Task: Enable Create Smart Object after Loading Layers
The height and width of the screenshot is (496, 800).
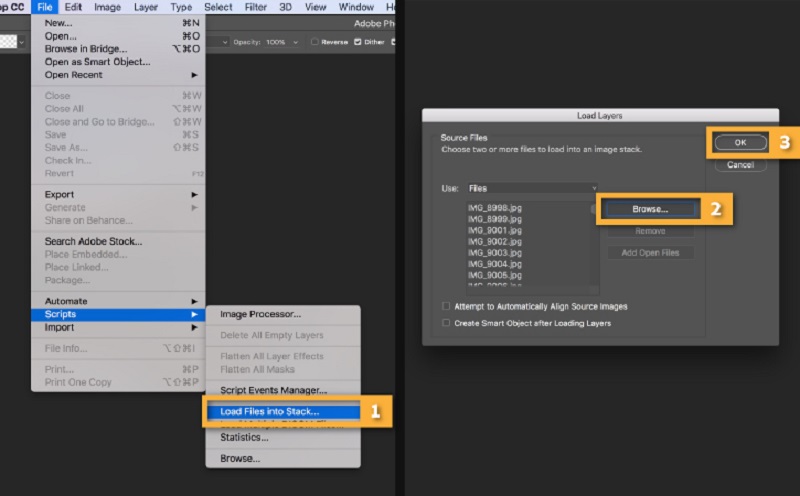Action: pos(446,323)
